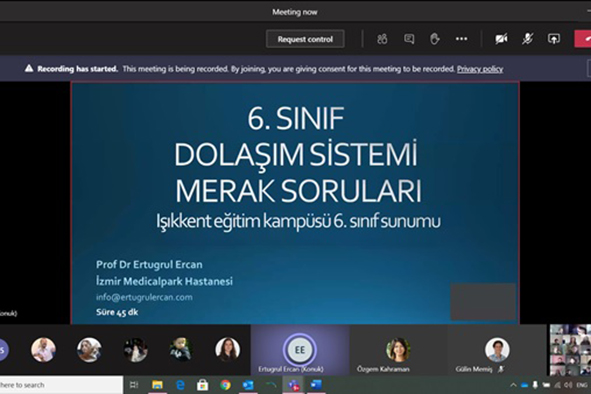Open the system tray volume control
The height and width of the screenshot is (394, 591).
568,385
